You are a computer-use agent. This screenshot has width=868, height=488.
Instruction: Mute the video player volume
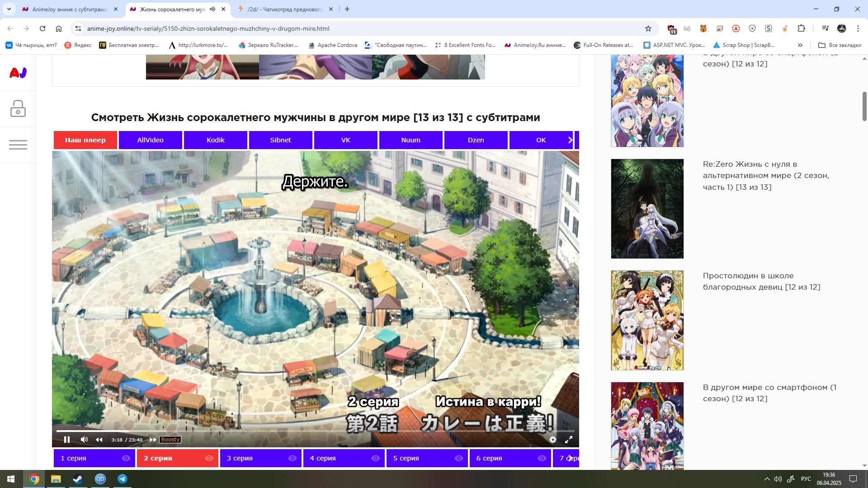[x=84, y=440]
